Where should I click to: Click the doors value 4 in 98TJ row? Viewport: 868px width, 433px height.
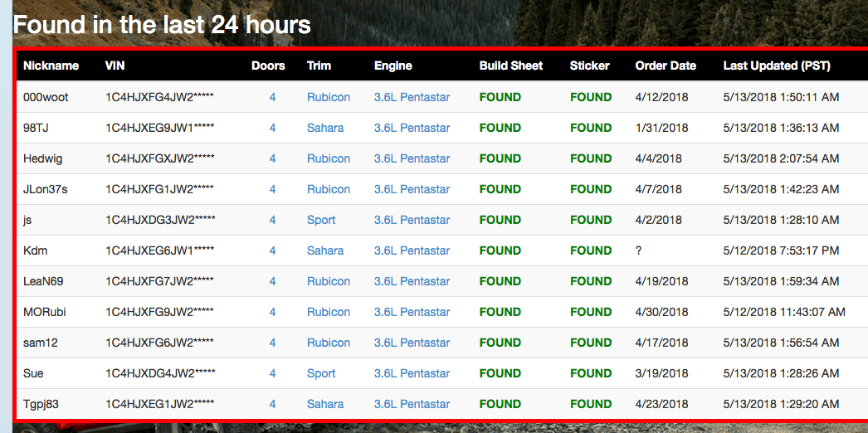272,128
